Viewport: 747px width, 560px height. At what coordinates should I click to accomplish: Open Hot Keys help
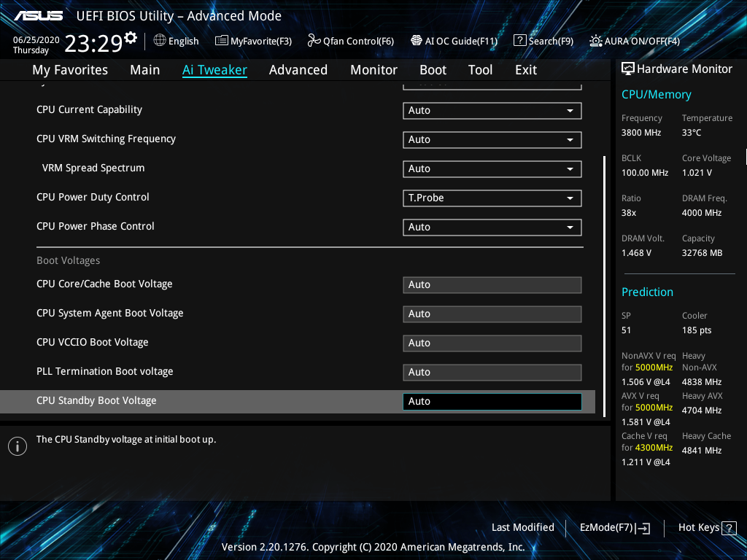point(707,528)
